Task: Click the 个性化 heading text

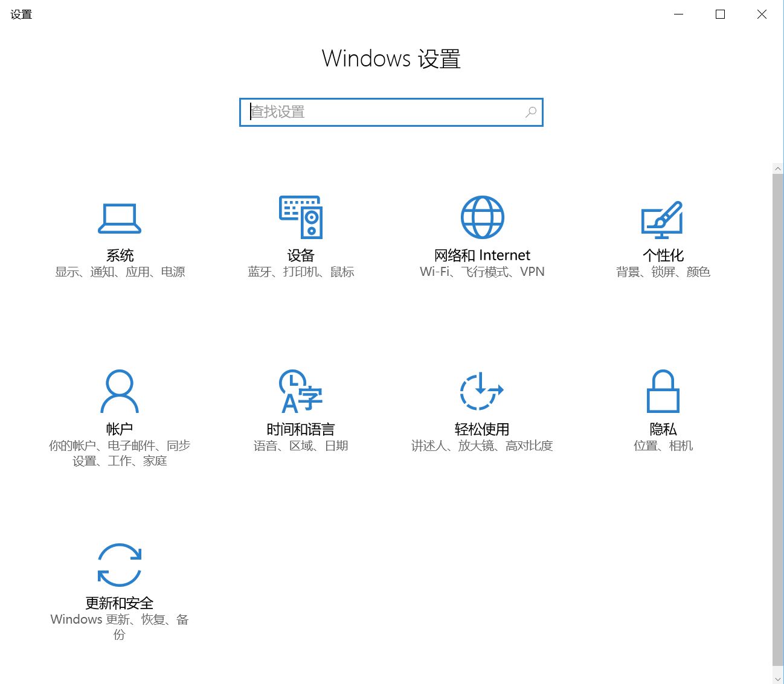Action: pyautogui.click(x=663, y=255)
